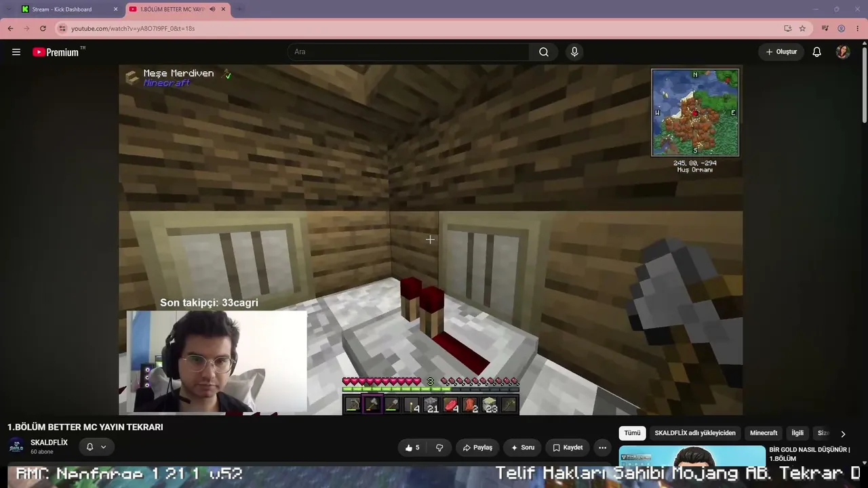
Task: Select the Minecraft filter chip
Action: point(764,433)
